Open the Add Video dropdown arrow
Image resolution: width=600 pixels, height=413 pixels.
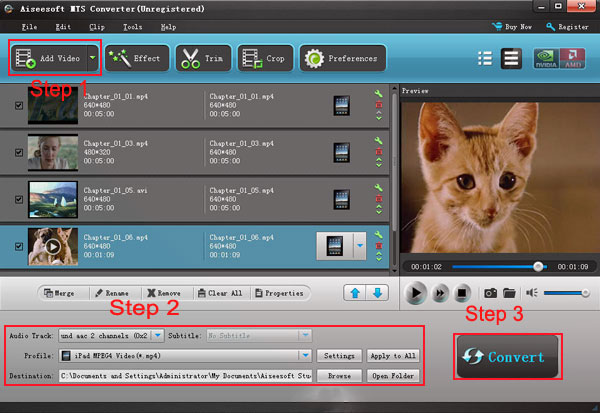(93, 58)
